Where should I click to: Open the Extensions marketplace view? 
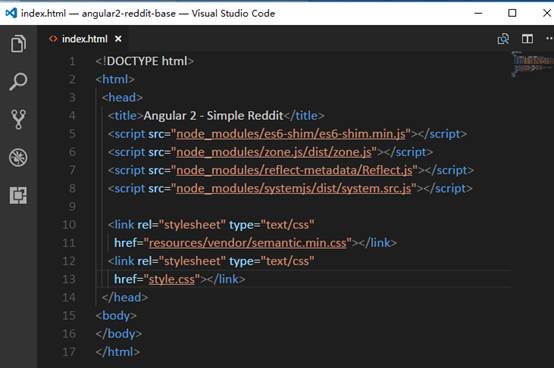18,195
